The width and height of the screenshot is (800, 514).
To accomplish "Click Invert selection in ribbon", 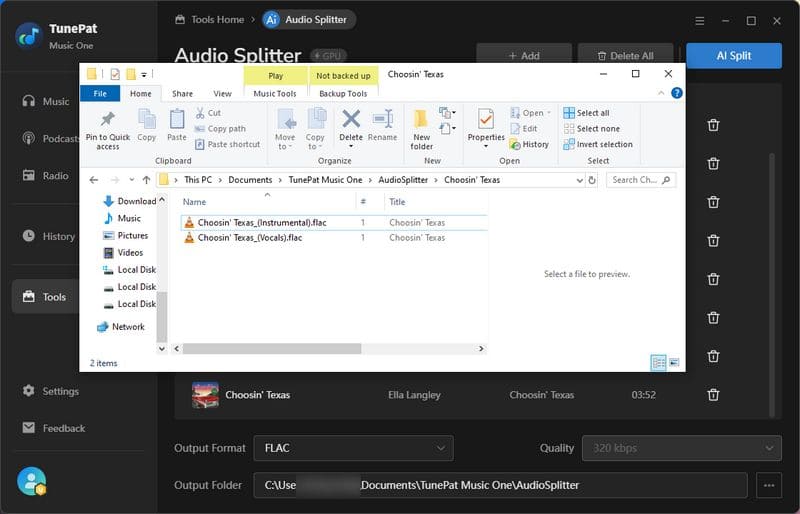I will click(x=598, y=144).
